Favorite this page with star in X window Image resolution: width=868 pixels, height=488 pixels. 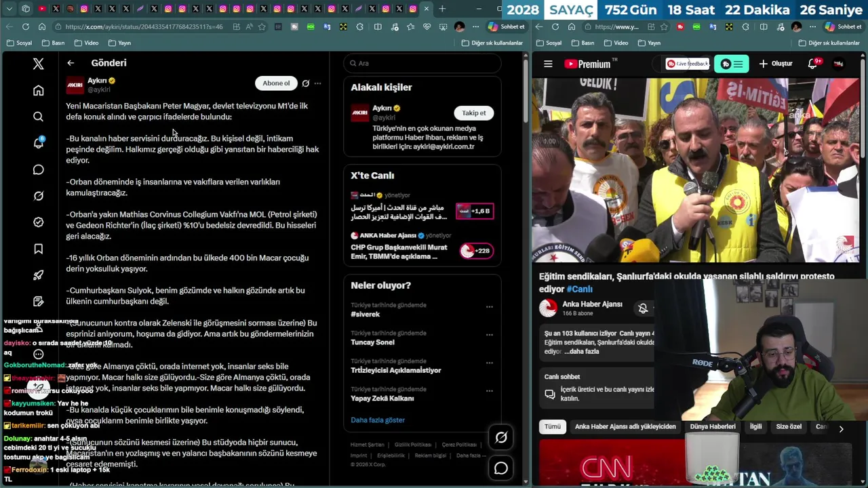[262, 26]
